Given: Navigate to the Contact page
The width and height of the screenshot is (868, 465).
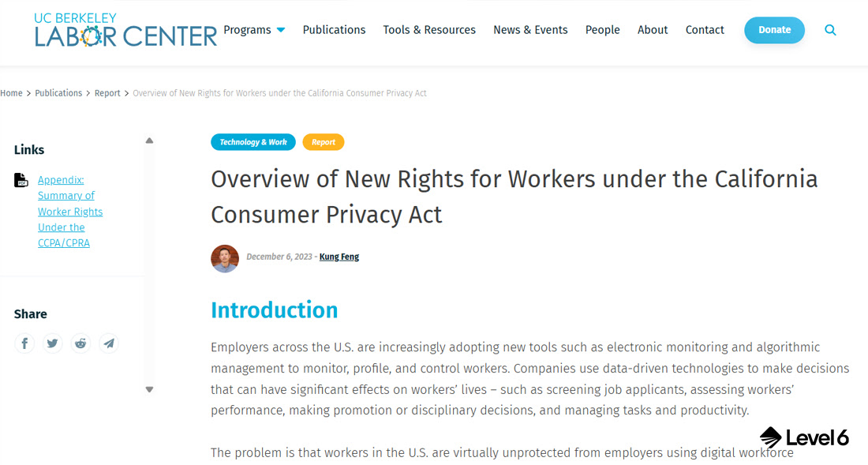Looking at the screenshot, I should pyautogui.click(x=705, y=29).
